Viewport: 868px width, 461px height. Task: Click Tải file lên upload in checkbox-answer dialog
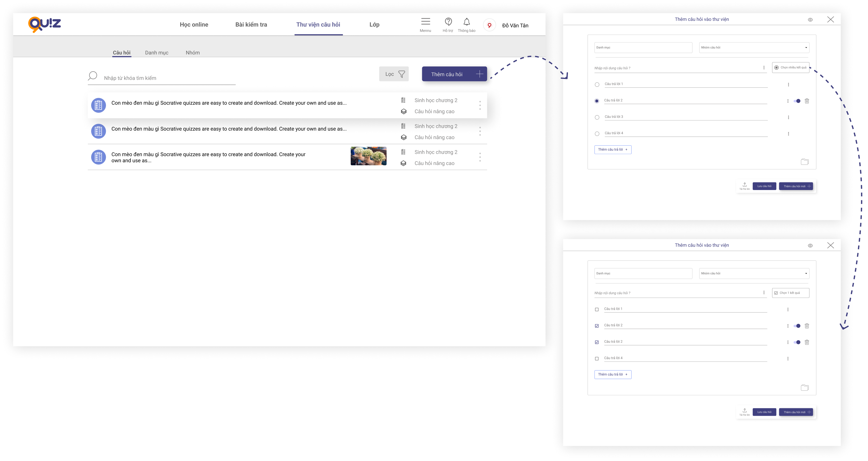(x=744, y=412)
